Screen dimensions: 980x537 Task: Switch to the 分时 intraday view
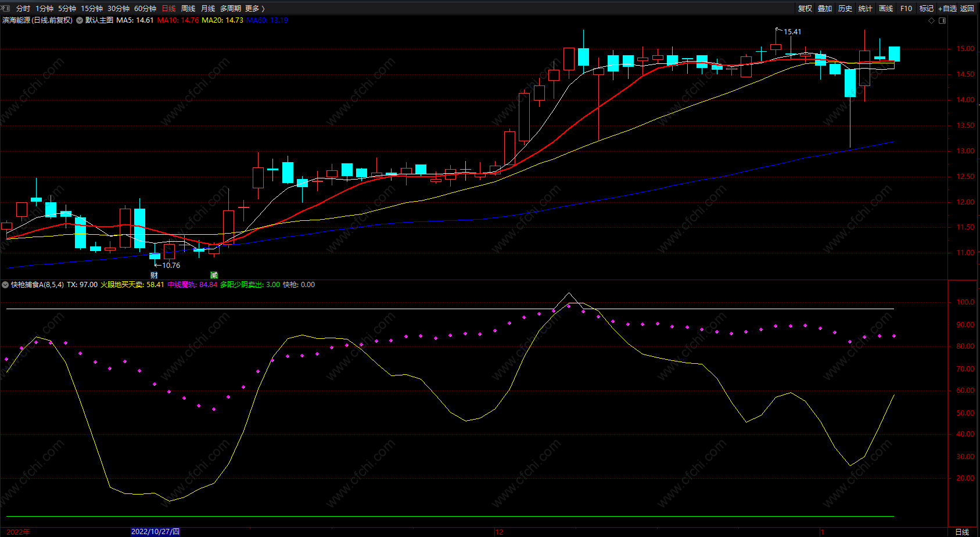pos(23,9)
